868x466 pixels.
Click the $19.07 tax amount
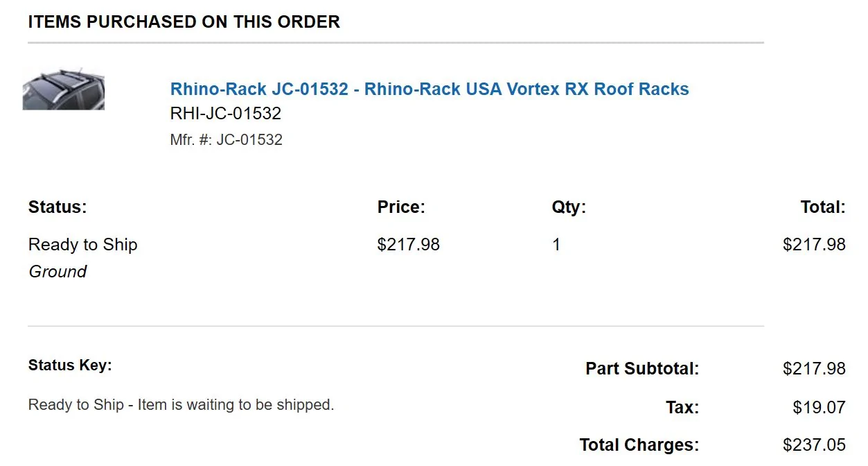click(820, 407)
